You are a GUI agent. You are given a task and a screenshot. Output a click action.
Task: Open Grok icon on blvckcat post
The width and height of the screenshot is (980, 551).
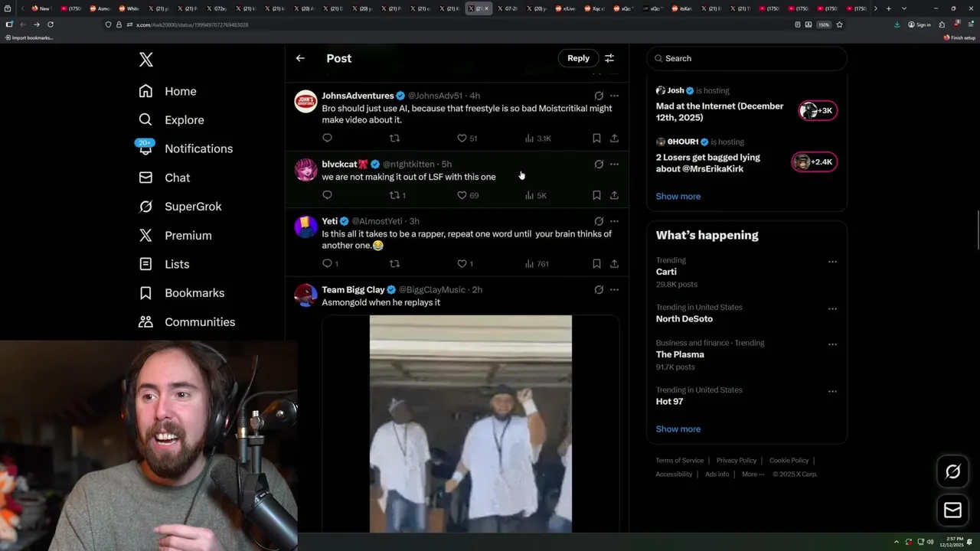point(599,164)
